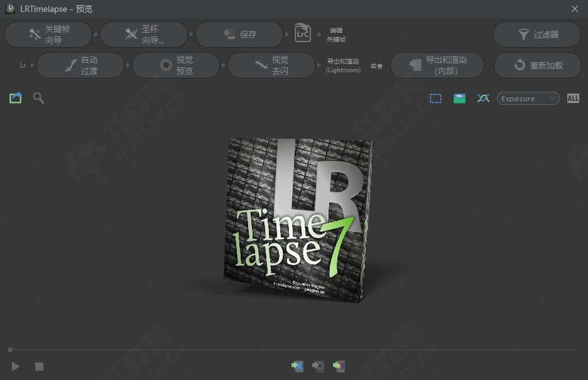The height and width of the screenshot is (380, 588).
Task: Click the 编辑关键帧 edit keyframes label
Action: point(336,35)
